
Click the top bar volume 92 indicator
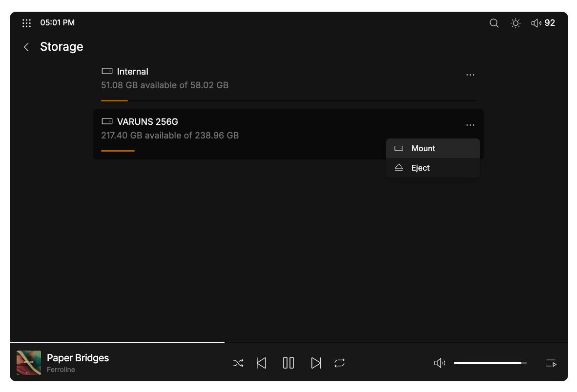coord(543,23)
